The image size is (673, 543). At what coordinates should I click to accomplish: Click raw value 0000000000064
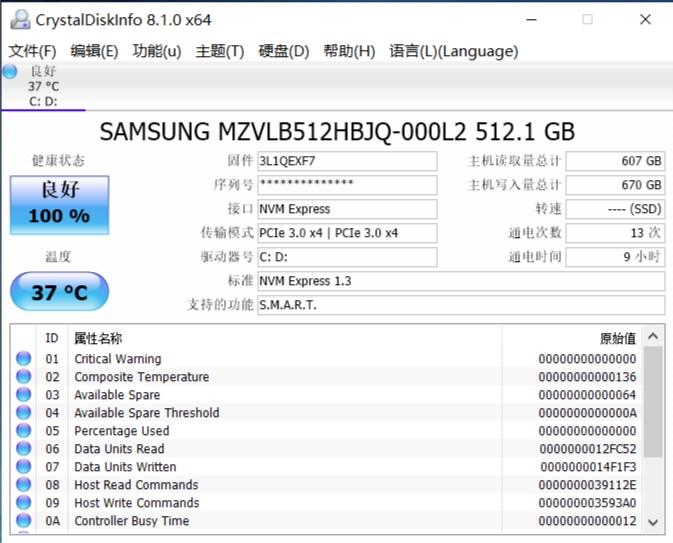(588, 395)
